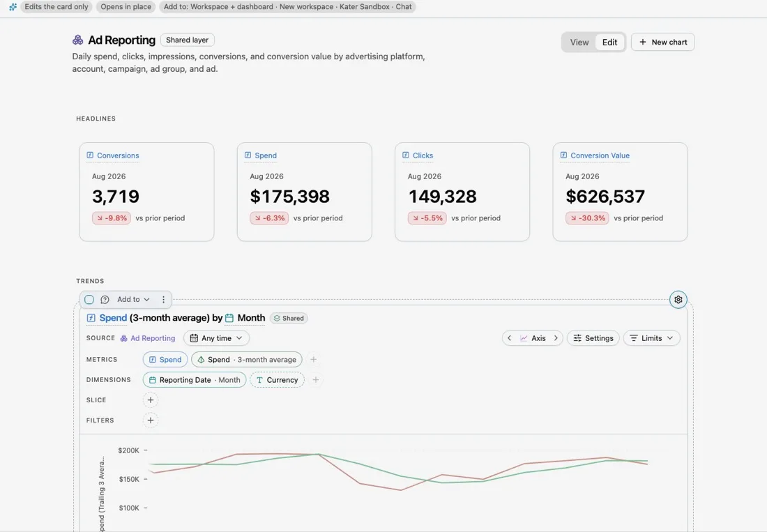The height and width of the screenshot is (532, 767).
Task: Click the $175,398 spend value
Action: click(x=289, y=197)
